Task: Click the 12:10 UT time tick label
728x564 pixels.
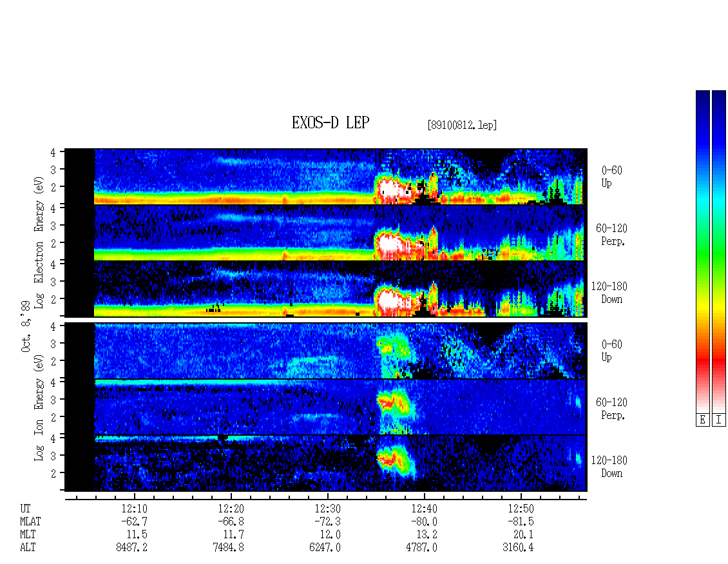Action: [135, 509]
